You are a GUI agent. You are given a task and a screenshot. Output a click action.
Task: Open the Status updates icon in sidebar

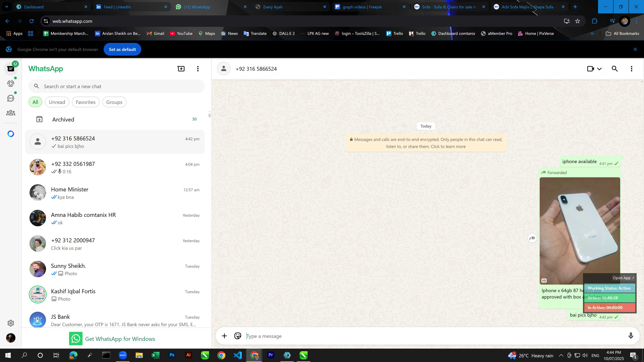pyautogui.click(x=11, y=83)
